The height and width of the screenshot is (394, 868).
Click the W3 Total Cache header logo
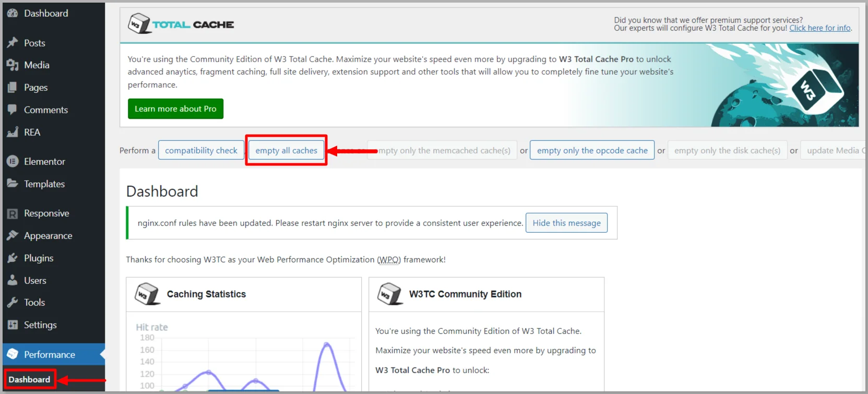pyautogui.click(x=181, y=23)
